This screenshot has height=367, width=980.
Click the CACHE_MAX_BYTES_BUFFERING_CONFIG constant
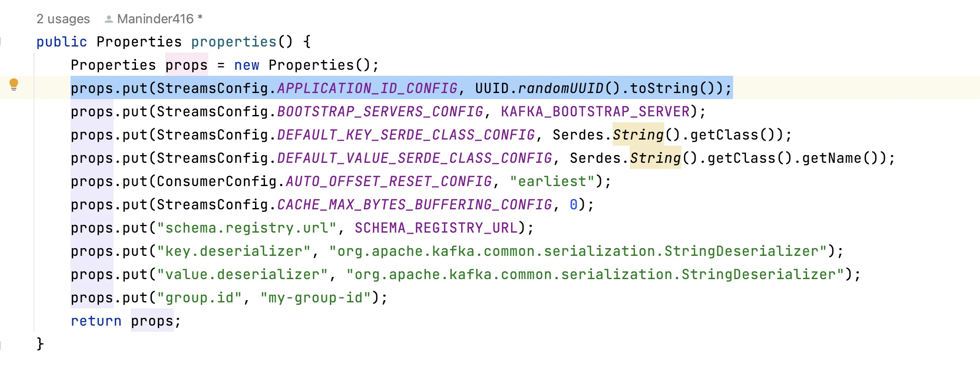415,205
